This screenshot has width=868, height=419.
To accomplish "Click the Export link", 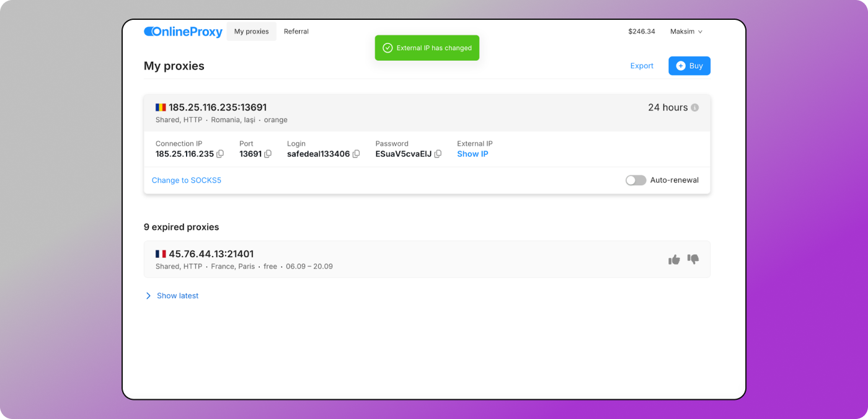I will pyautogui.click(x=642, y=66).
